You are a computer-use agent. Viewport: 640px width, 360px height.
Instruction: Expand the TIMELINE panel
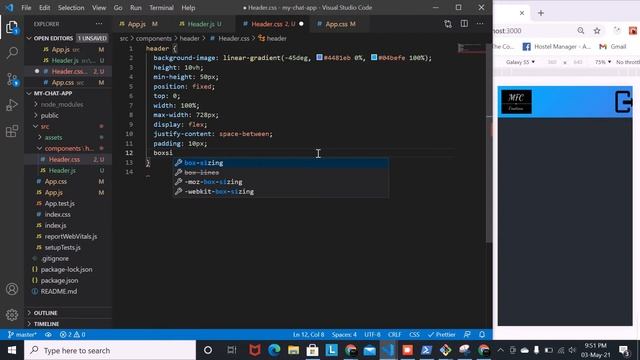coord(46,324)
